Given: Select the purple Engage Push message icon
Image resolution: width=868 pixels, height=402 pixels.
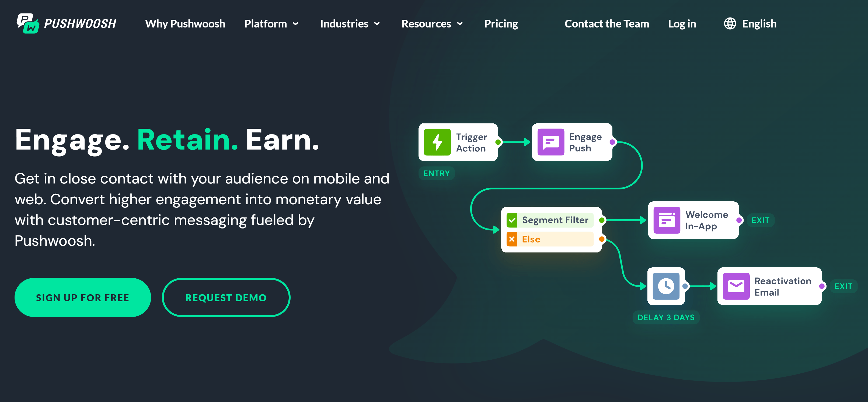Looking at the screenshot, I should tap(550, 142).
